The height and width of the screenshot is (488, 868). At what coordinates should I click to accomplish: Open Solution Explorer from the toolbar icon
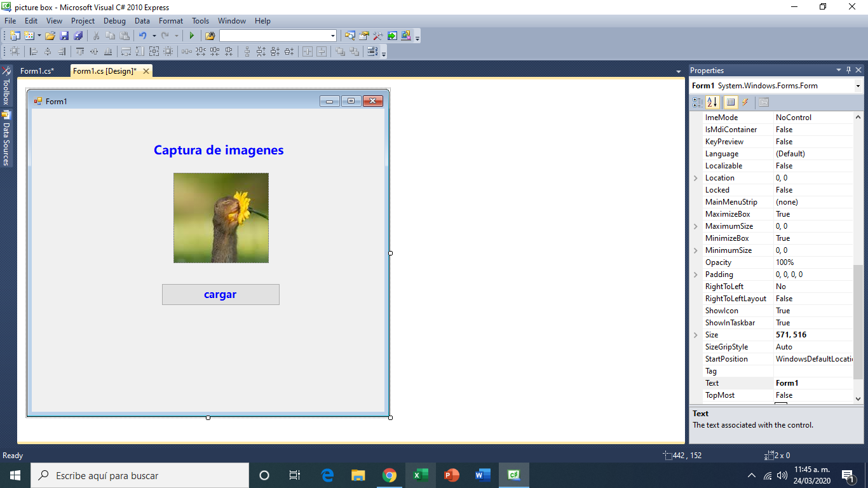[349, 36]
